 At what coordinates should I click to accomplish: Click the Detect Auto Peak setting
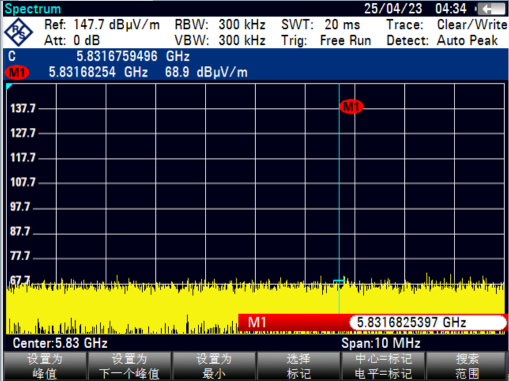(442, 41)
